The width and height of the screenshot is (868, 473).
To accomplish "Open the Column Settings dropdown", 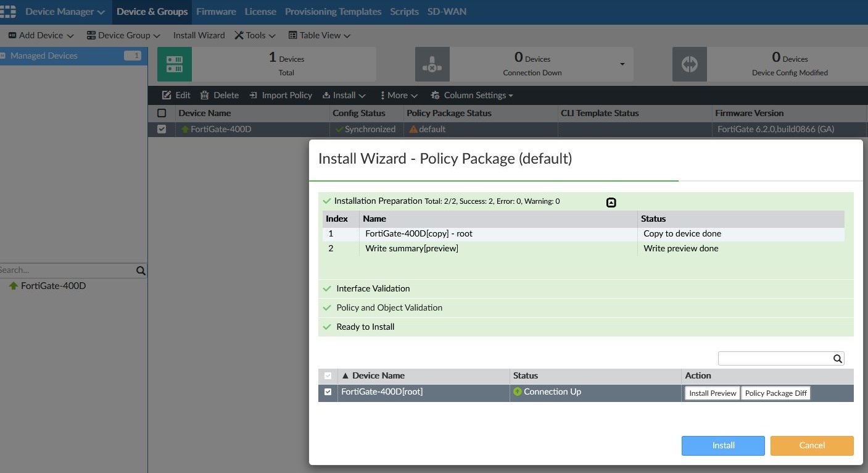I will tap(472, 95).
